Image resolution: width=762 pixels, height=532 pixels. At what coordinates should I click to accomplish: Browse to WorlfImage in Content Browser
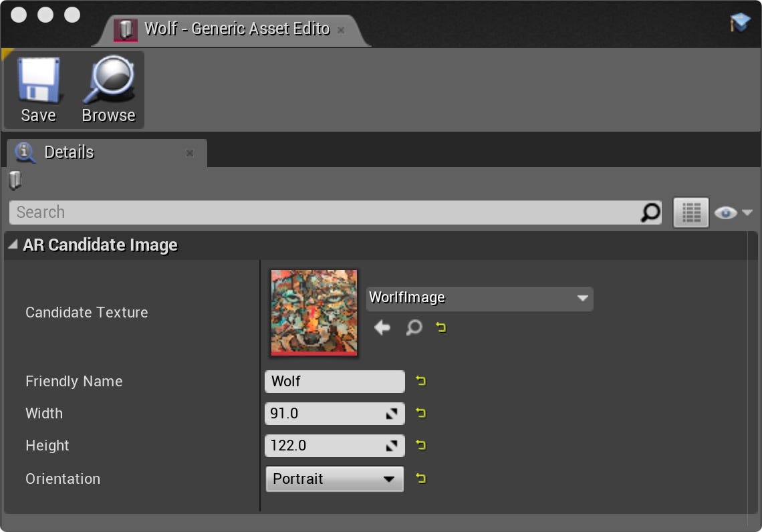tap(414, 327)
